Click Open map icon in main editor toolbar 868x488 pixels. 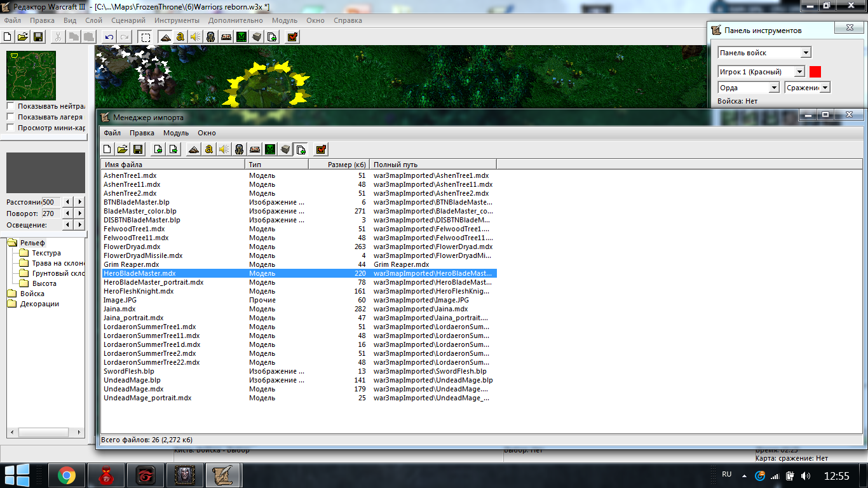[x=23, y=37]
